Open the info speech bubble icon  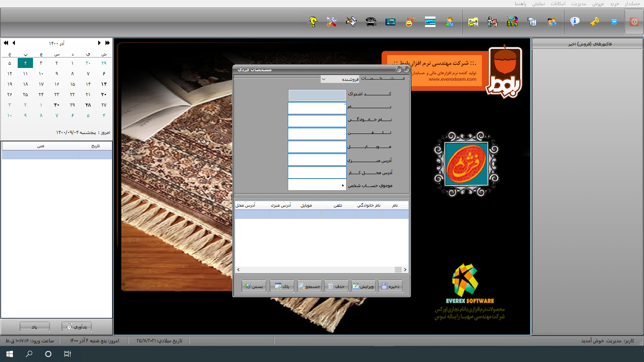click(x=575, y=21)
